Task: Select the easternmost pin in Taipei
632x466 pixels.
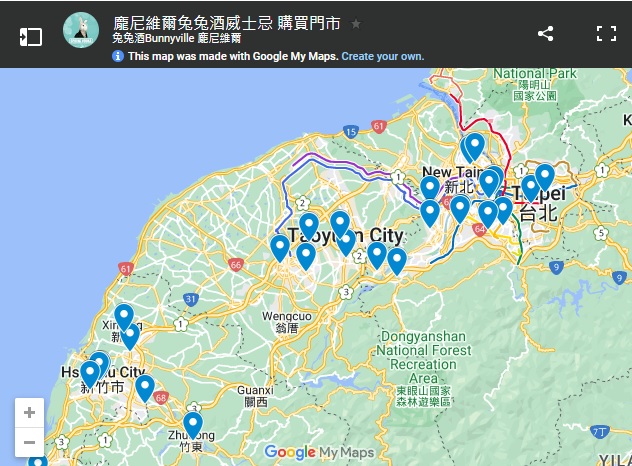Action: 545,176
